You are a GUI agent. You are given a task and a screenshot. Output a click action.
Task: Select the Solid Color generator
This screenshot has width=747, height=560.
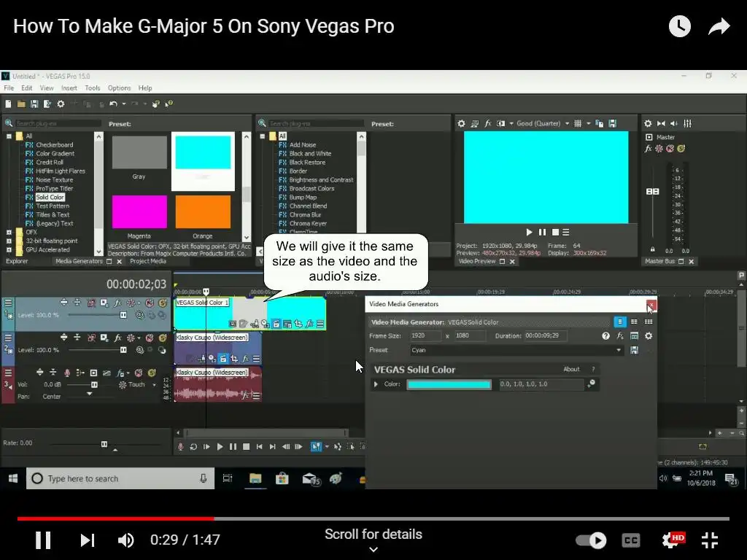(x=50, y=197)
